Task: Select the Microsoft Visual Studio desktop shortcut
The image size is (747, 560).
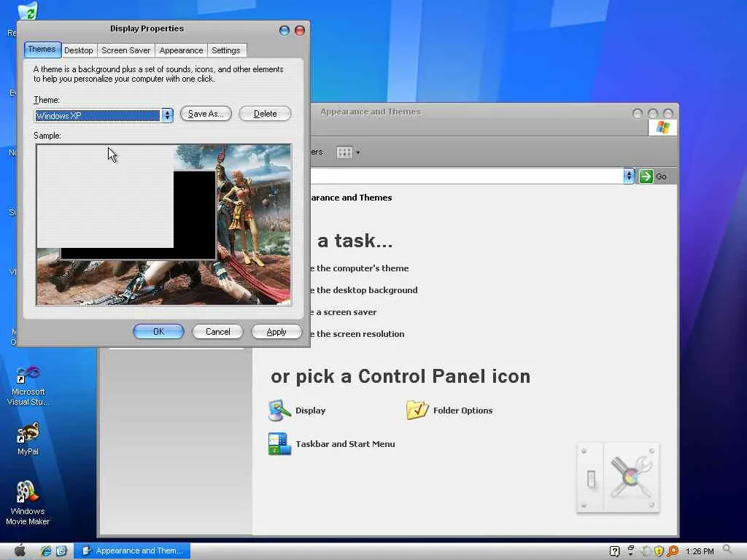Action: (28, 386)
